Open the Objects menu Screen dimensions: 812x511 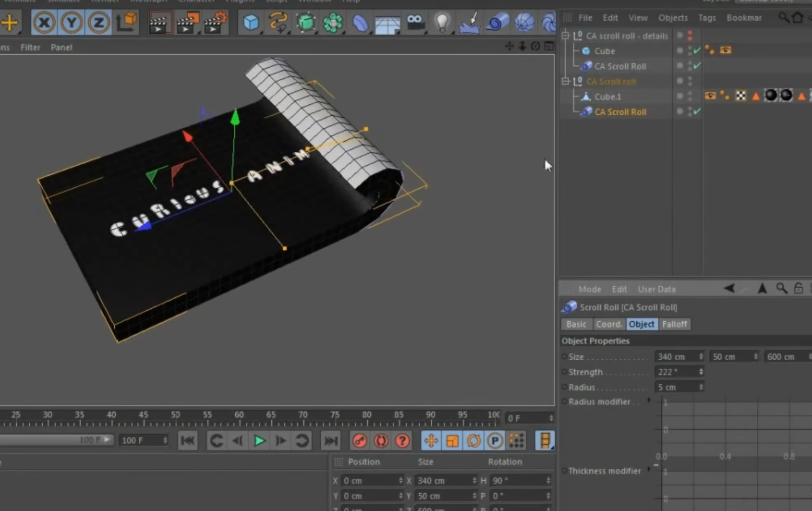tap(673, 18)
